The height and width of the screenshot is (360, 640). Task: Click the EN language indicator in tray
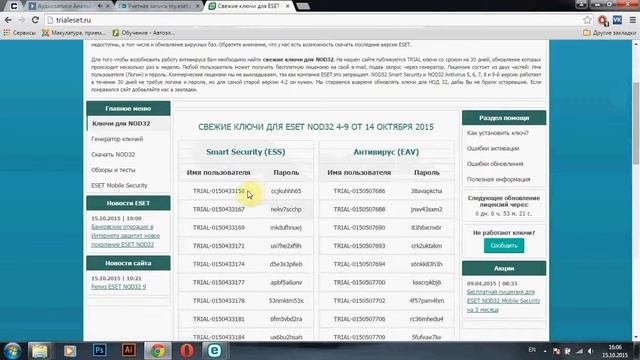(x=532, y=350)
